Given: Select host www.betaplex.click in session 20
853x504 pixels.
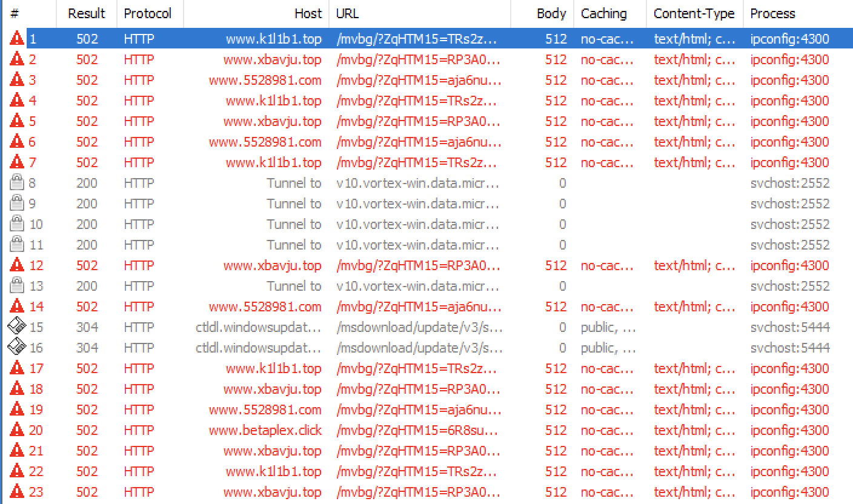Looking at the screenshot, I should coord(265,430).
